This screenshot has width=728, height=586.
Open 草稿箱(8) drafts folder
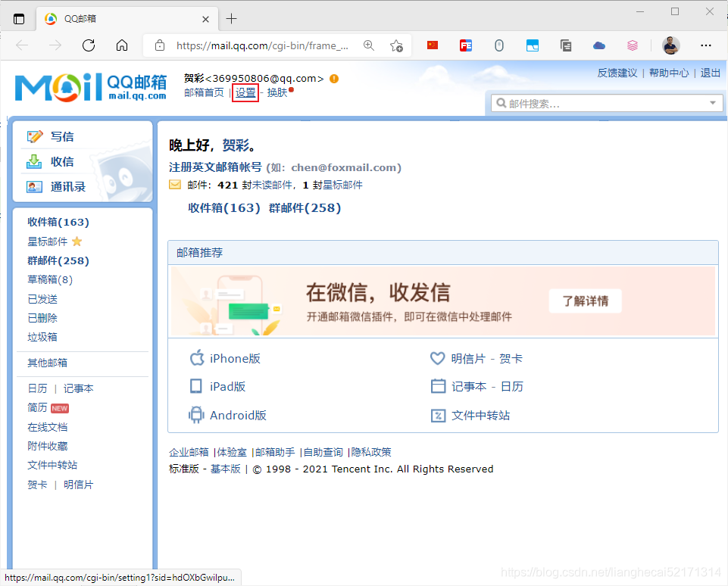[x=50, y=280]
